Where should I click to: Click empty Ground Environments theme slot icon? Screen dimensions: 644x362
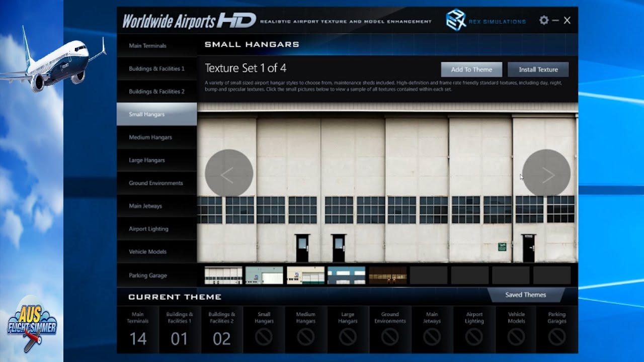(x=390, y=337)
